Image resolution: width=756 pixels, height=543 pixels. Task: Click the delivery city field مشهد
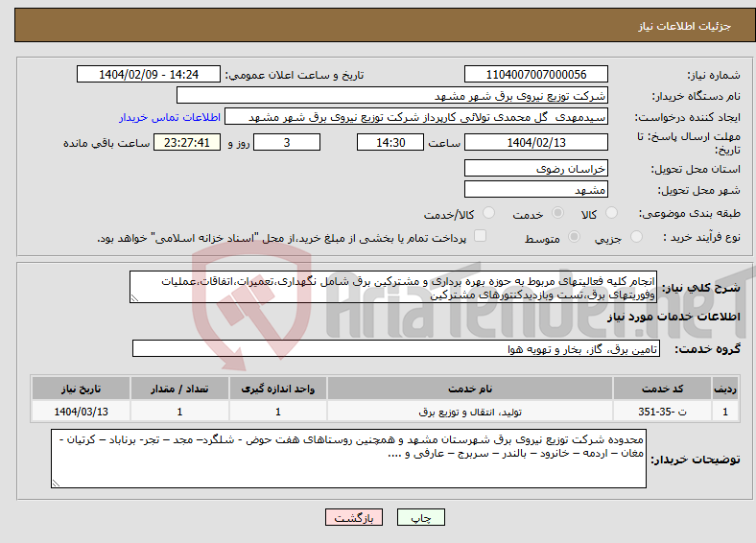[x=535, y=189]
